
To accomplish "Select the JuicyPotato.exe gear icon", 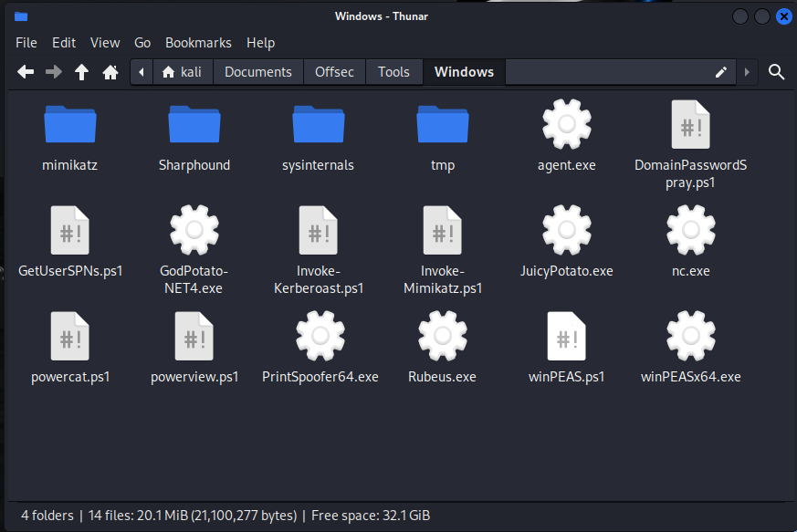I will pos(567,230).
